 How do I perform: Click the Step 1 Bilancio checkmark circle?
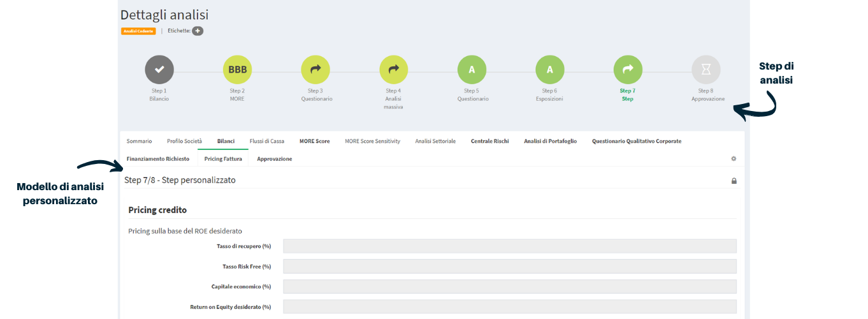159,70
